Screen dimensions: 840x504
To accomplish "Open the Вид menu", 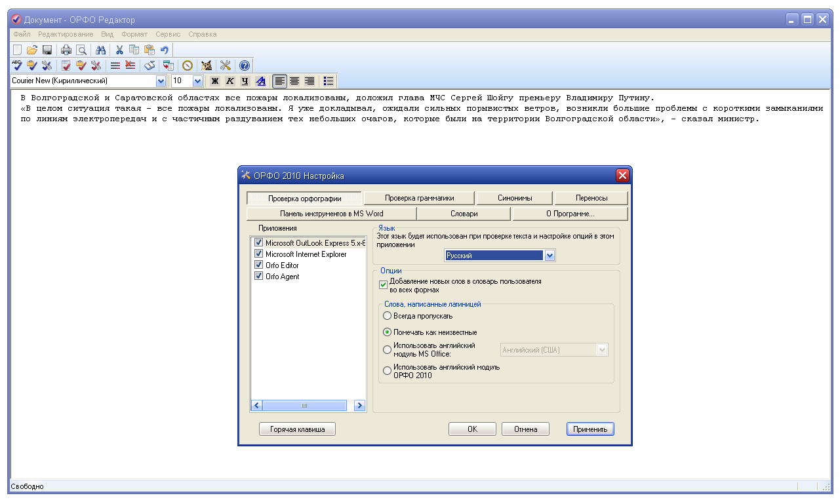I will 108,34.
